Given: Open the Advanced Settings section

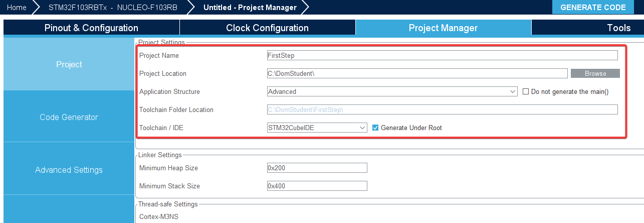Looking at the screenshot, I should [69, 170].
